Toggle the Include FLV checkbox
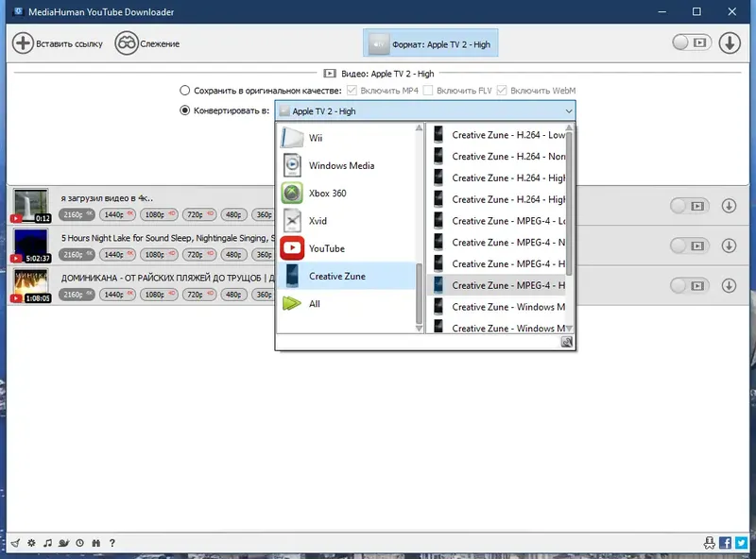The image size is (756, 559). (x=428, y=90)
